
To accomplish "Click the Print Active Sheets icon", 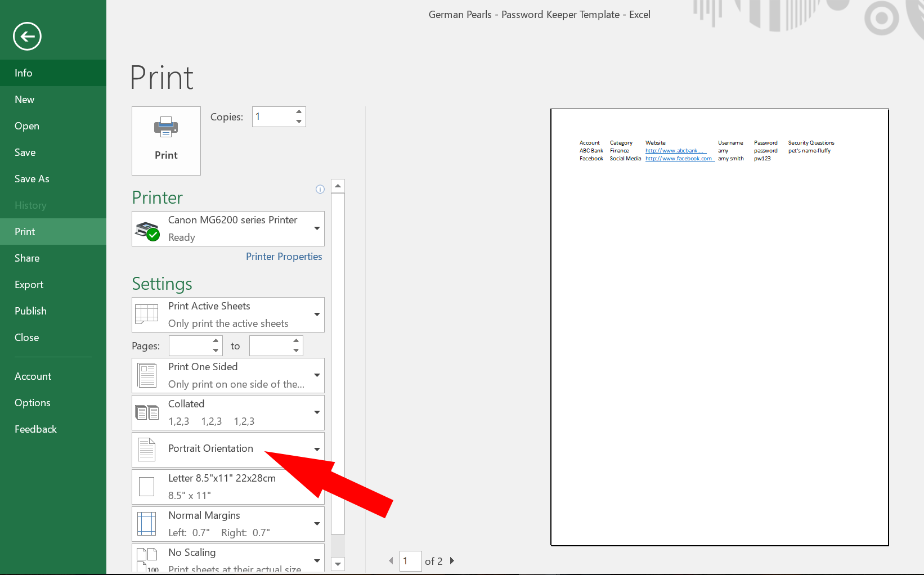I will click(x=146, y=314).
